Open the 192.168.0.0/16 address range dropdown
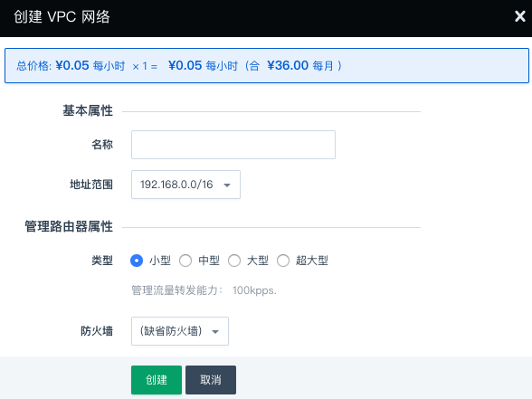This screenshot has width=532, height=399. tap(185, 185)
